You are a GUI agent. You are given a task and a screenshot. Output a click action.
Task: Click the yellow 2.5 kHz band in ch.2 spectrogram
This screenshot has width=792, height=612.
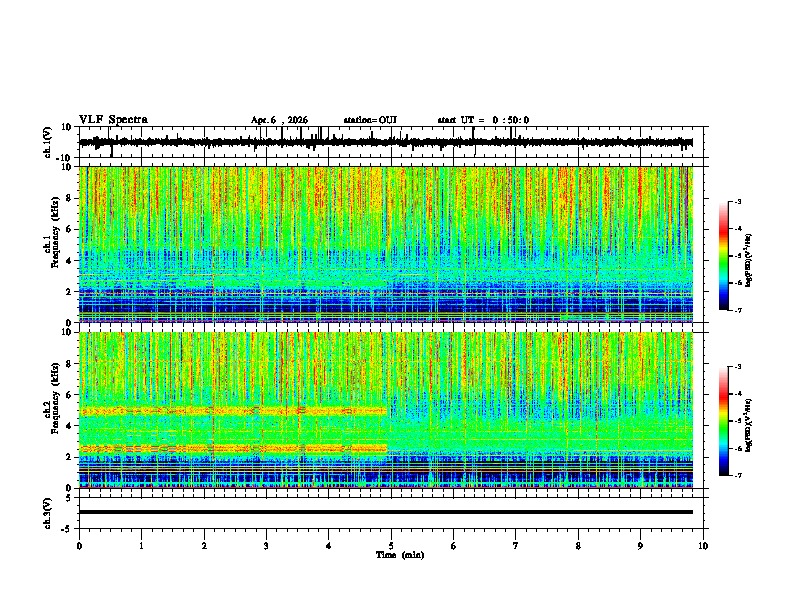coord(233,448)
